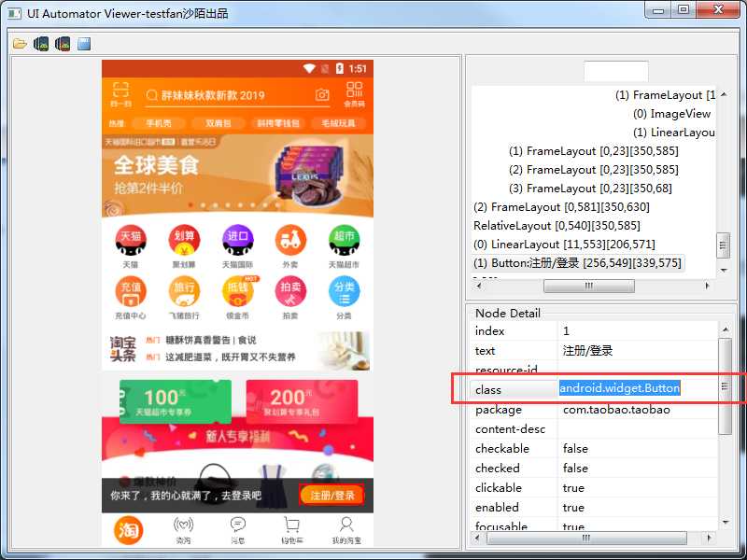
Task: Open the 天猫超市 green icon
Action: pyautogui.click(x=344, y=240)
